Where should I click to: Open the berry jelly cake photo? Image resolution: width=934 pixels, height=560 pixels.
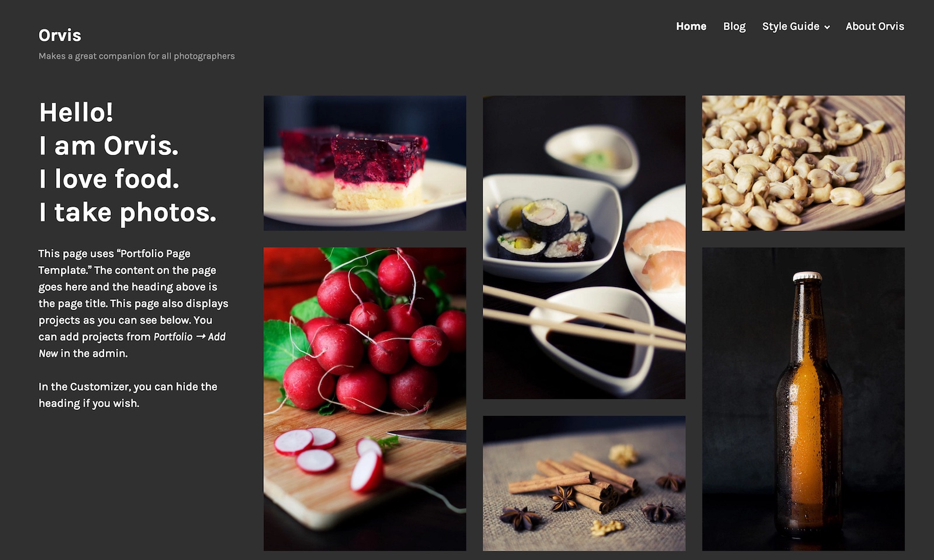pyautogui.click(x=365, y=163)
